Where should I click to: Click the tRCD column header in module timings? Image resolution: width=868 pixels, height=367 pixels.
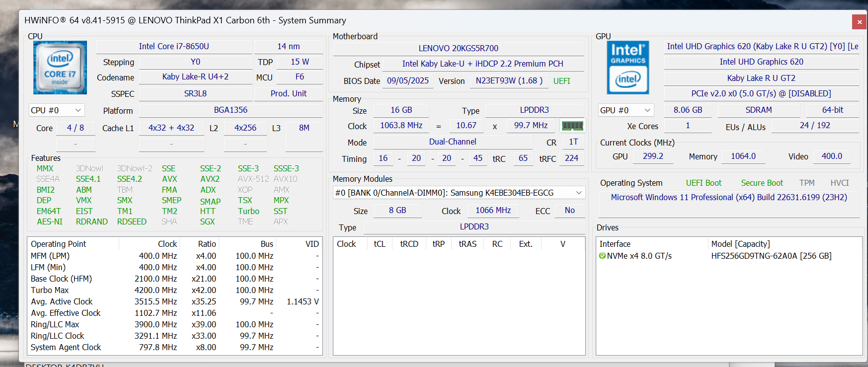coord(409,244)
